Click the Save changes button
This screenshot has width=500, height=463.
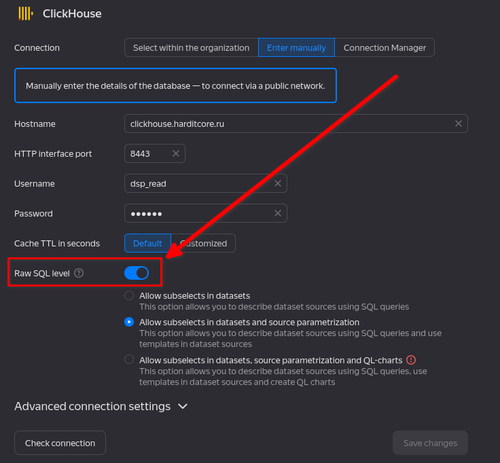coord(430,443)
